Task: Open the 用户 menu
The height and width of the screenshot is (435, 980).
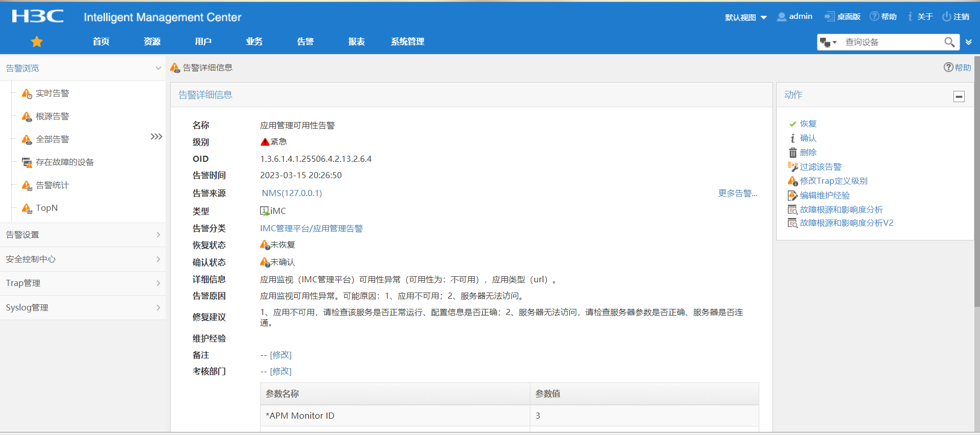Action: point(203,42)
